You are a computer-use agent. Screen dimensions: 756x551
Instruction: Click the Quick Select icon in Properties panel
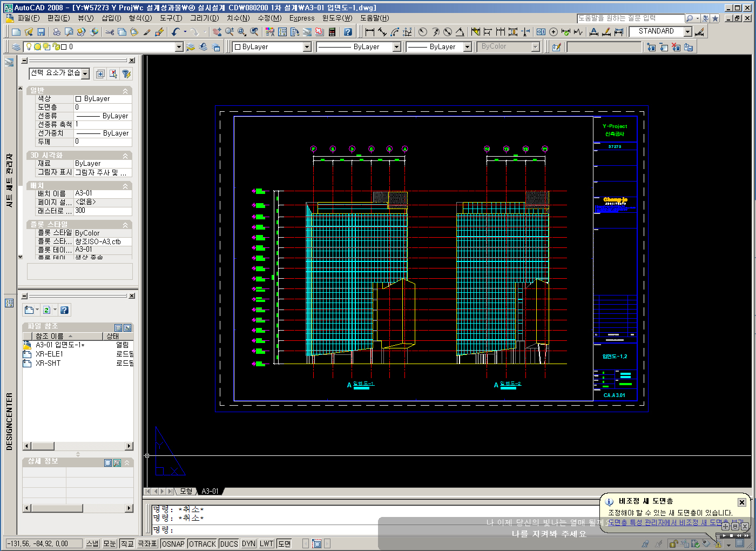[x=126, y=74]
